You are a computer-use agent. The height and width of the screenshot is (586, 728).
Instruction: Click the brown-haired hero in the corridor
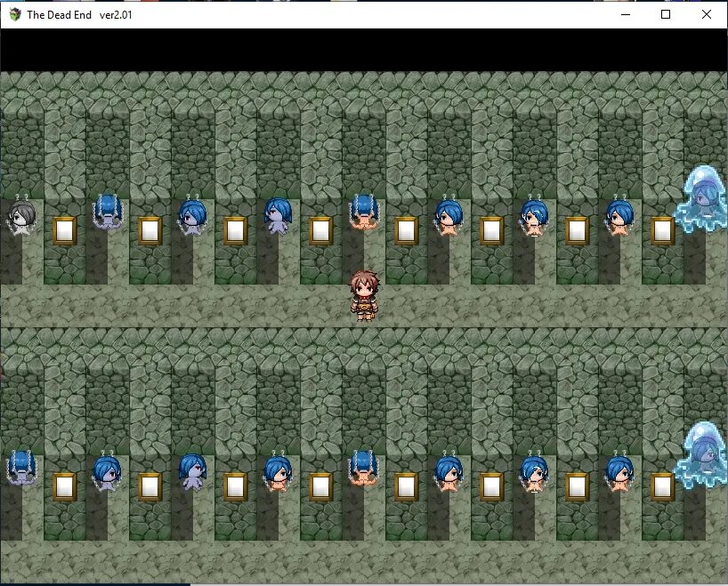pos(365,296)
